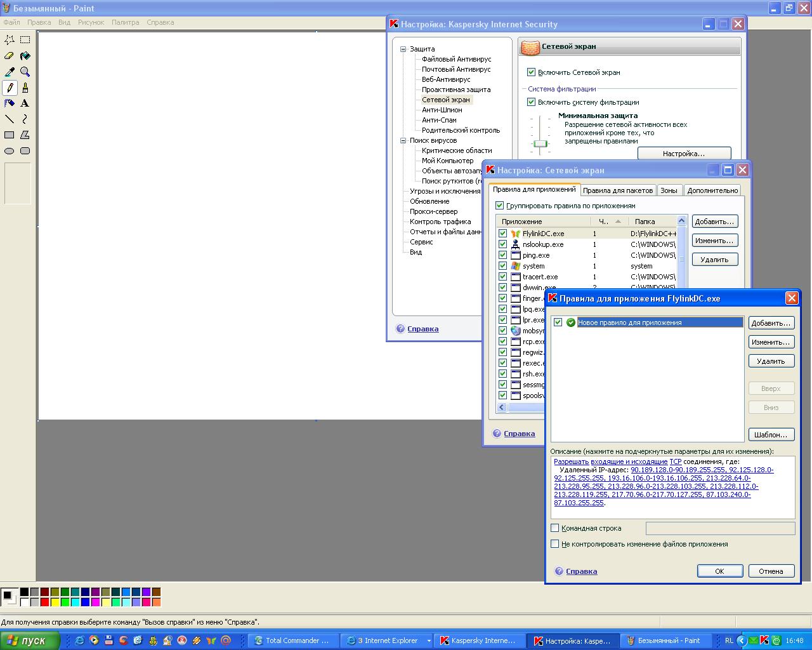Pick the Eraser tool in Paint
Viewport: 812px width, 650px height.
(x=10, y=56)
